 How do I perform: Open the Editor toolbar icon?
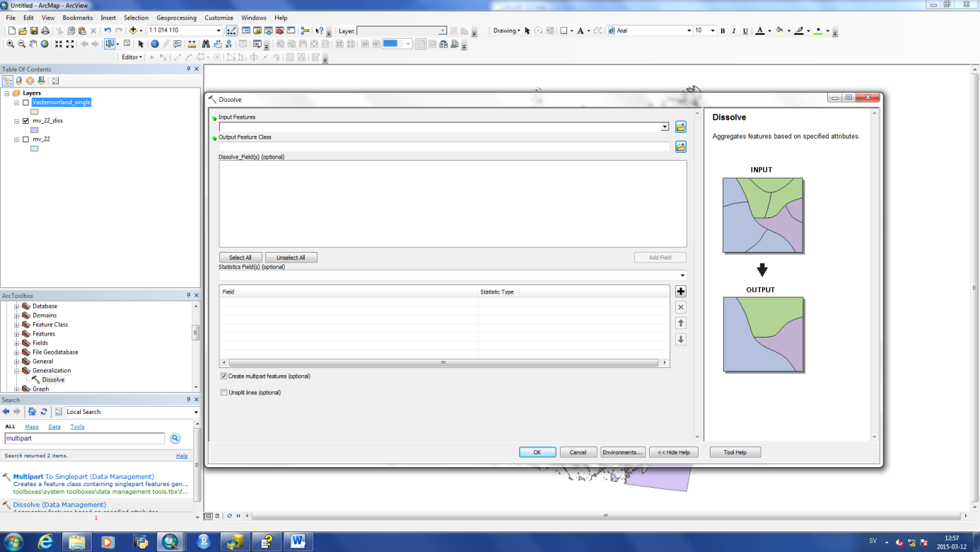click(x=232, y=30)
